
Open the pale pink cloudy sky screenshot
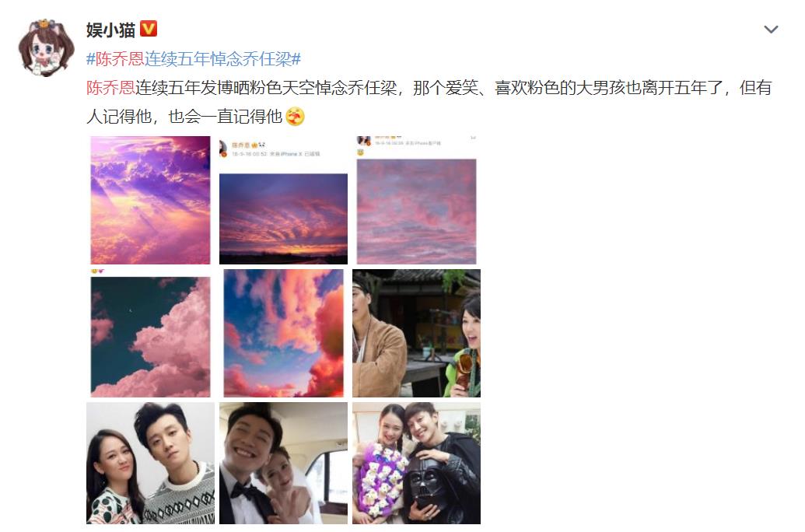(x=416, y=200)
